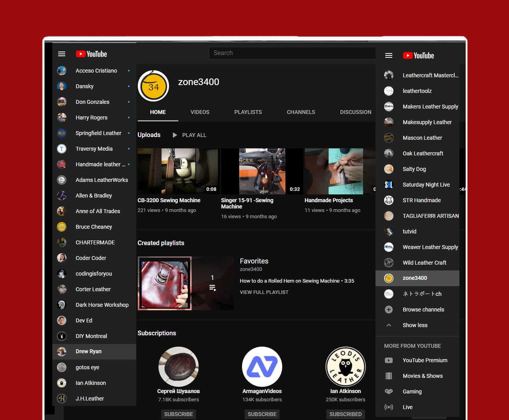This screenshot has height=420, width=509.
Task: Click the Play All triangle icon
Action: [175, 135]
